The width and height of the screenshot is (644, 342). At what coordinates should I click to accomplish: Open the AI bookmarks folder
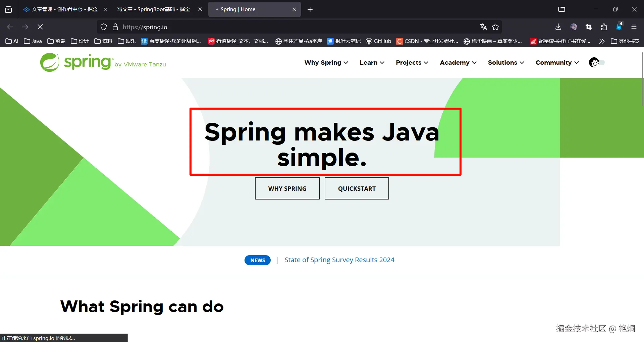coord(12,41)
